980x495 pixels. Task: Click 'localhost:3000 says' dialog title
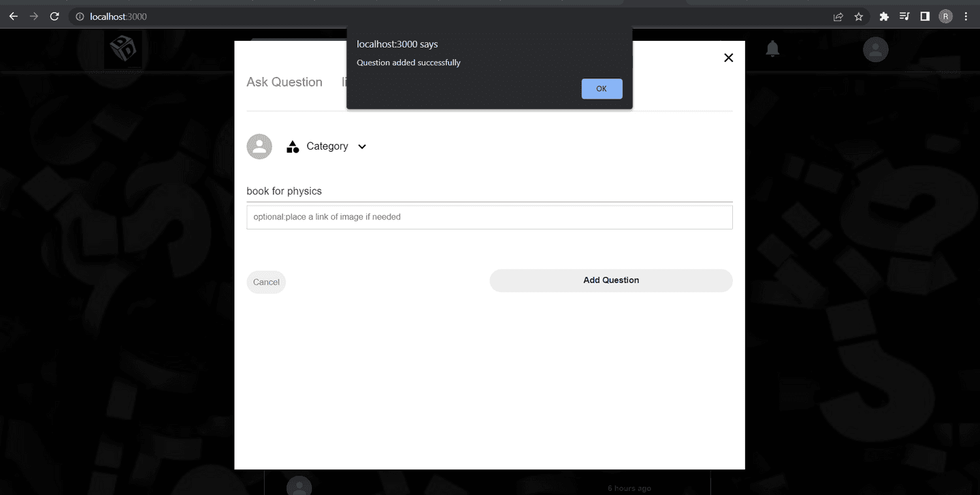(x=397, y=44)
